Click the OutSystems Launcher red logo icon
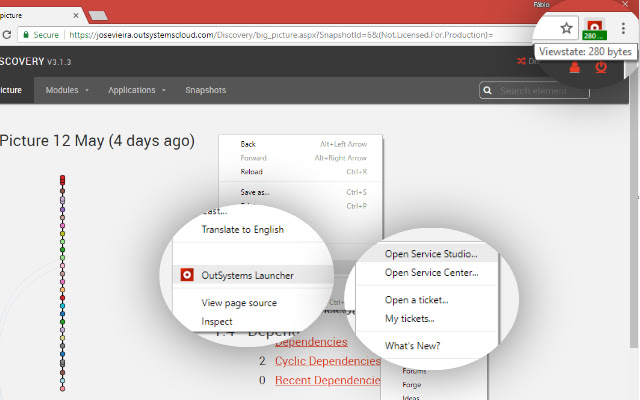 (x=187, y=275)
